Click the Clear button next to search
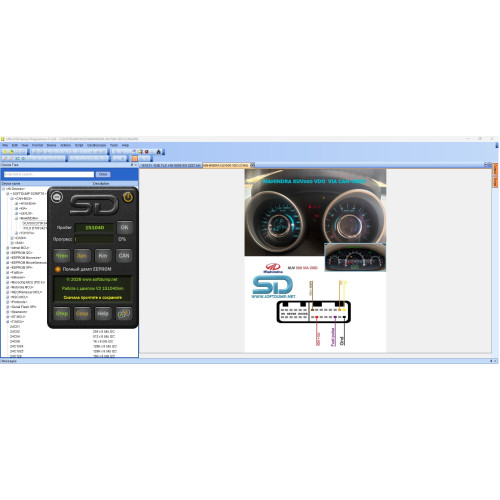This screenshot has width=500, height=500. point(103,174)
